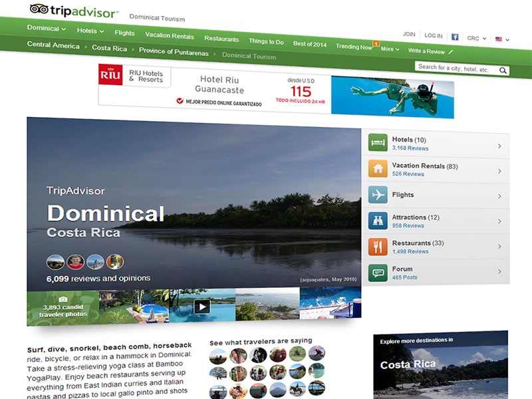The height and width of the screenshot is (399, 532).
Task: Expand the Hotels nav dropdown
Action: pos(90,31)
